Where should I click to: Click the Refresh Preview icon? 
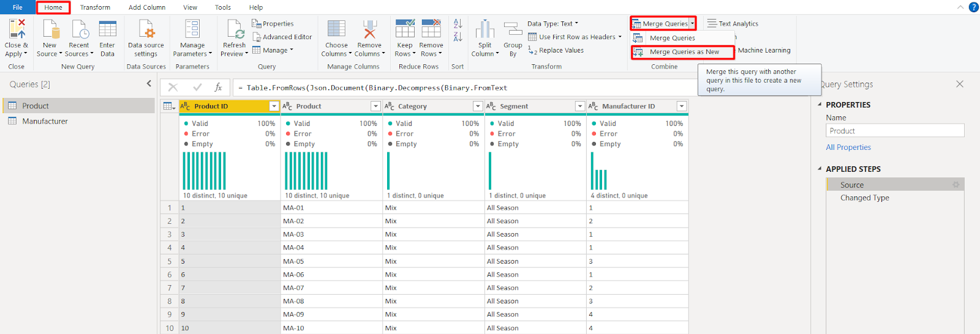click(235, 29)
